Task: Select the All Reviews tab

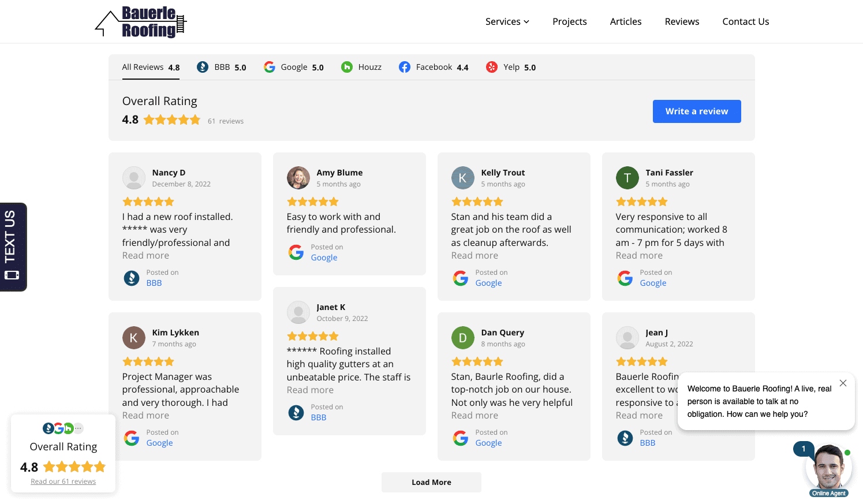Action: pyautogui.click(x=151, y=67)
